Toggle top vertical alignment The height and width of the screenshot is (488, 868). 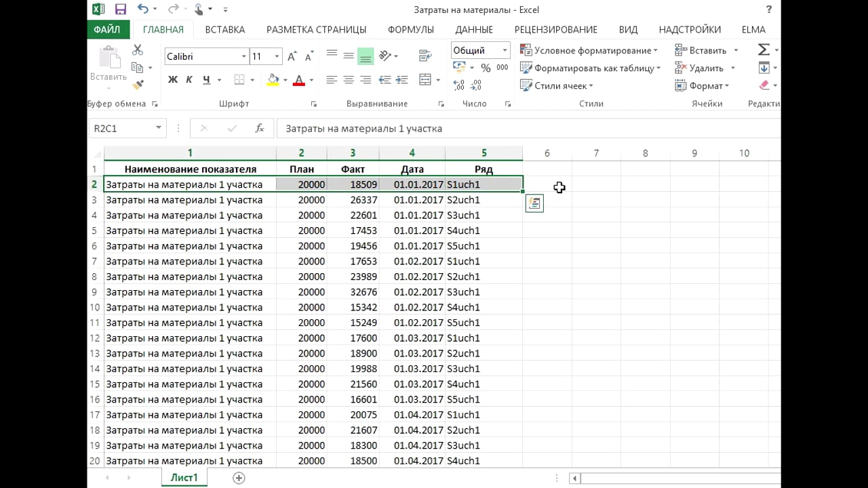coord(332,55)
